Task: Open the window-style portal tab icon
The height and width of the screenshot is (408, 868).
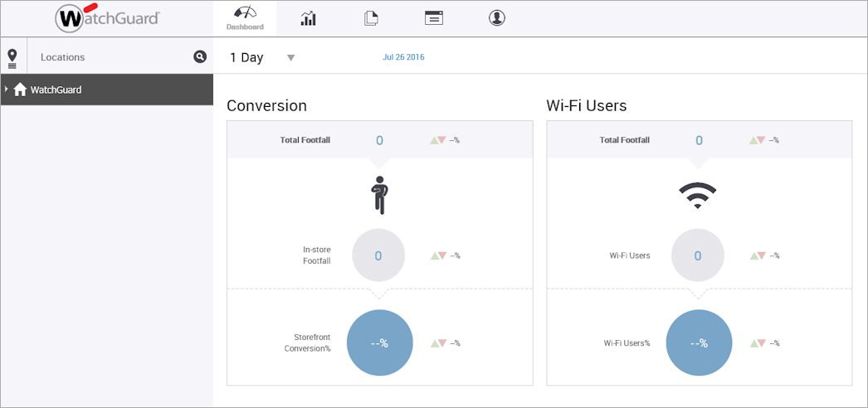Action: pos(434,18)
